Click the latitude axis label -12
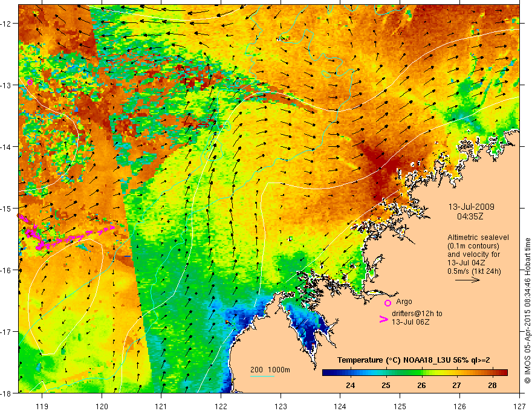The image size is (532, 411). [7, 23]
